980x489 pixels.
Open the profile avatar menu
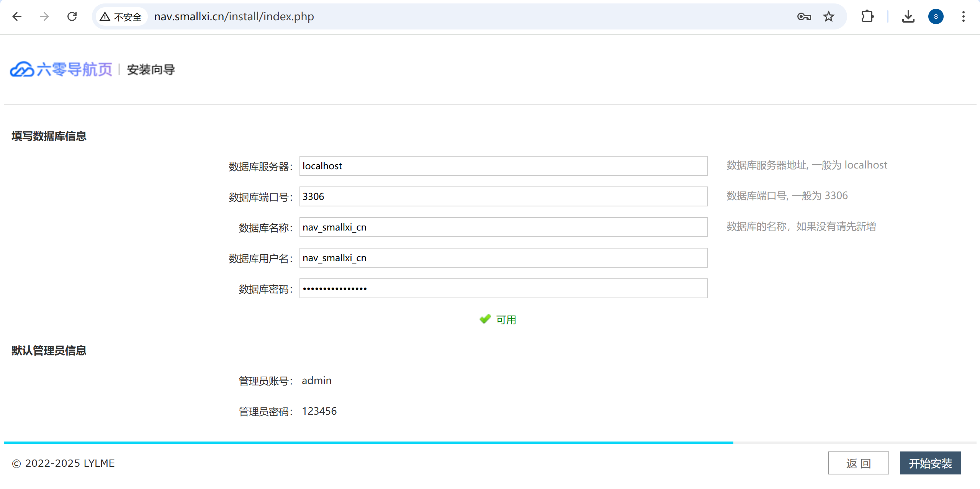point(936,16)
